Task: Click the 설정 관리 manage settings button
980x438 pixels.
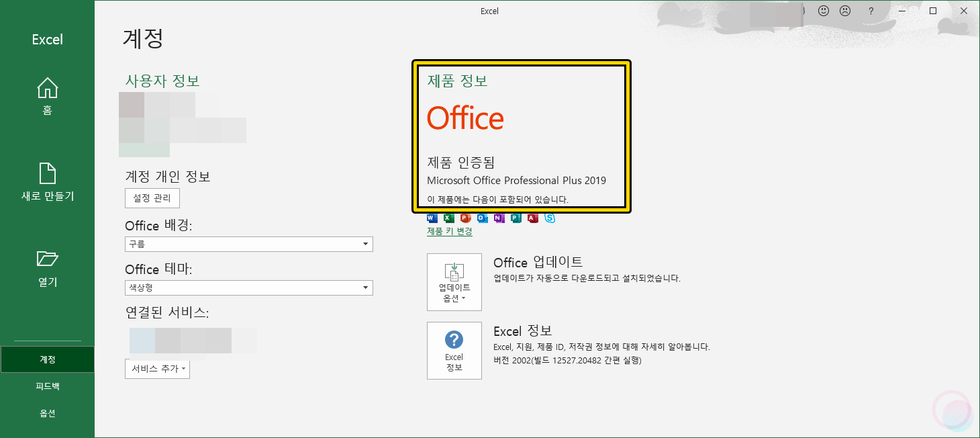Action: point(152,198)
